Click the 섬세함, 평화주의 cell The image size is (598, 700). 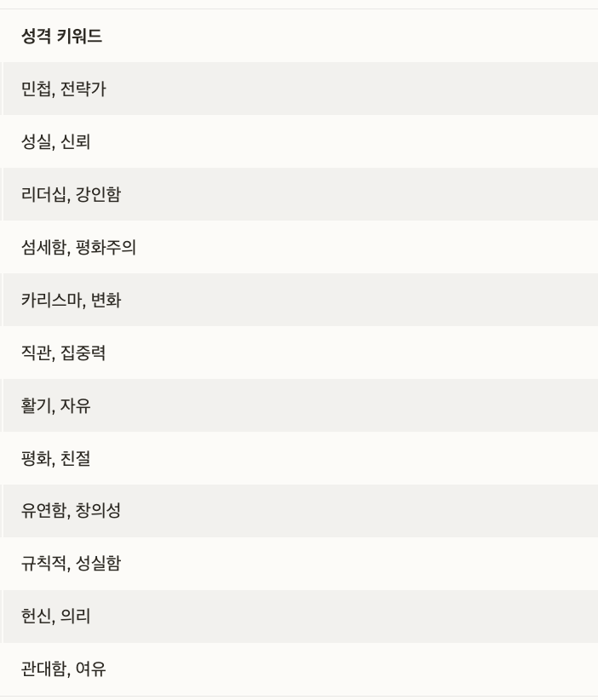[x=299, y=247]
